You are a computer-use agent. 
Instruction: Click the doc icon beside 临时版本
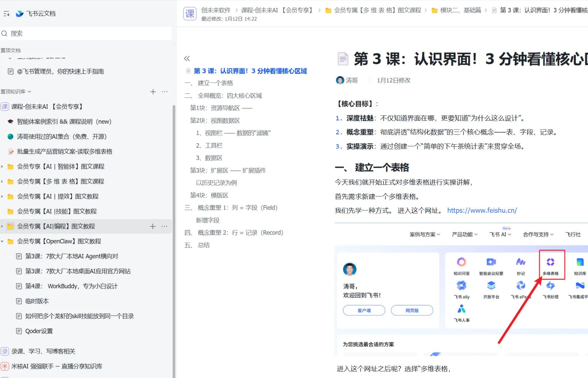19,301
